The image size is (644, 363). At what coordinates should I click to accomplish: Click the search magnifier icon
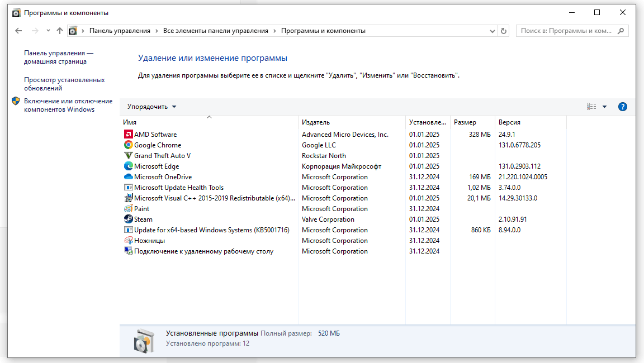pyautogui.click(x=621, y=31)
